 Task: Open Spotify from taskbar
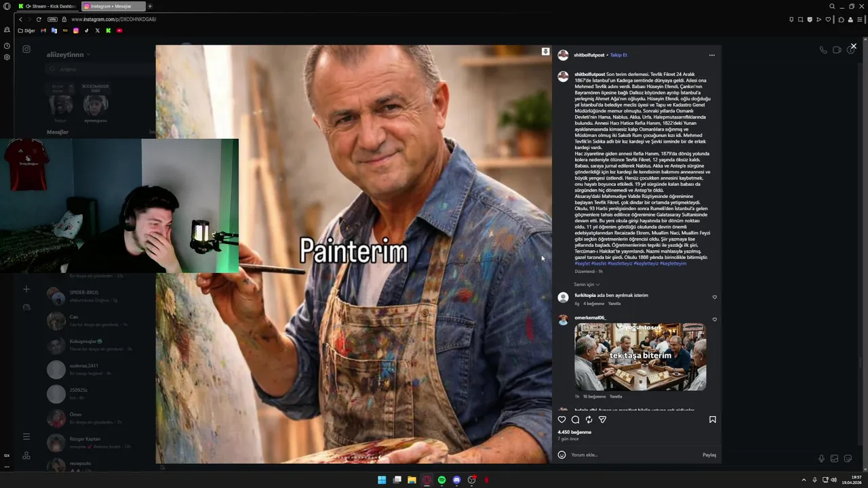[x=441, y=480]
